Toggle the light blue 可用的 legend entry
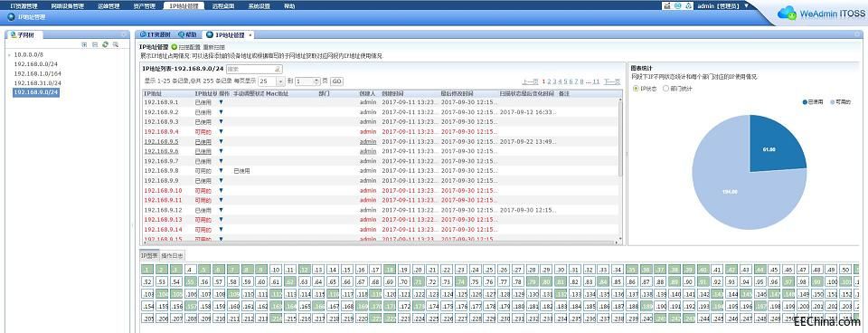Image resolution: width=868 pixels, height=333 pixels. coord(840,103)
